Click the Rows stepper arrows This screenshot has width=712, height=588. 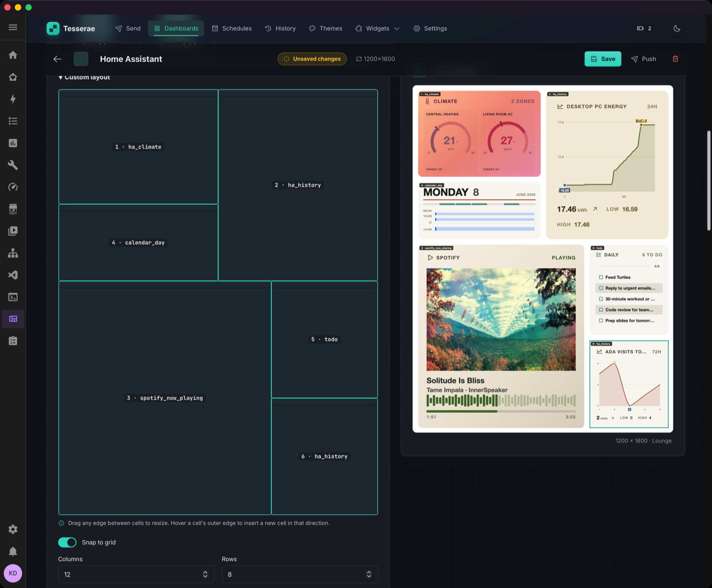(x=369, y=574)
